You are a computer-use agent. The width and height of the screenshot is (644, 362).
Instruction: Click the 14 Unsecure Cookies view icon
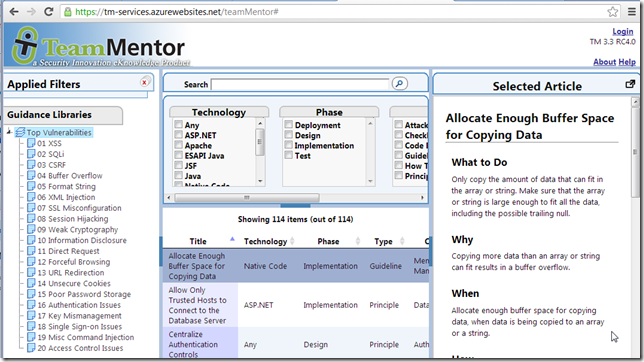coord(31,283)
